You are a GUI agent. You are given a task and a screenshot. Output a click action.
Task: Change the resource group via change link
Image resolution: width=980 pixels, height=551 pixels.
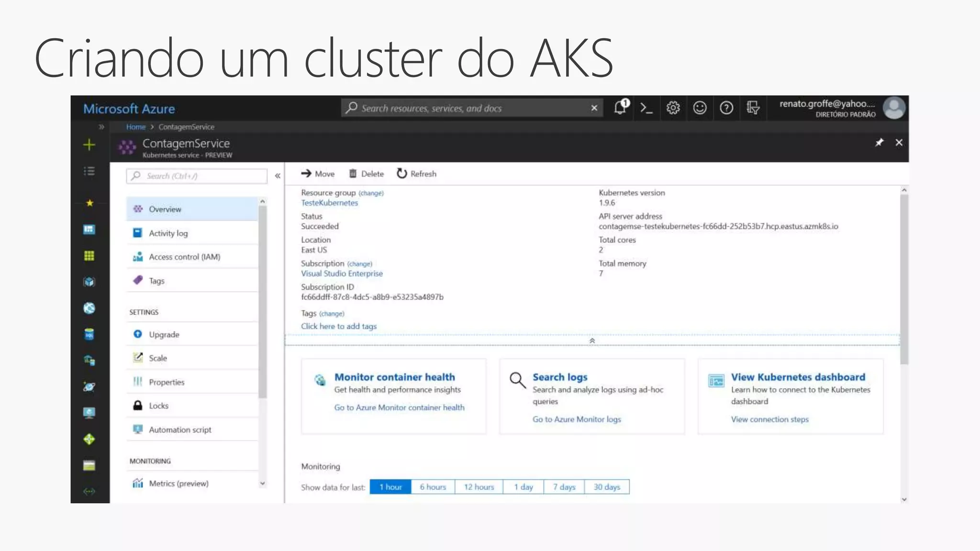(371, 193)
